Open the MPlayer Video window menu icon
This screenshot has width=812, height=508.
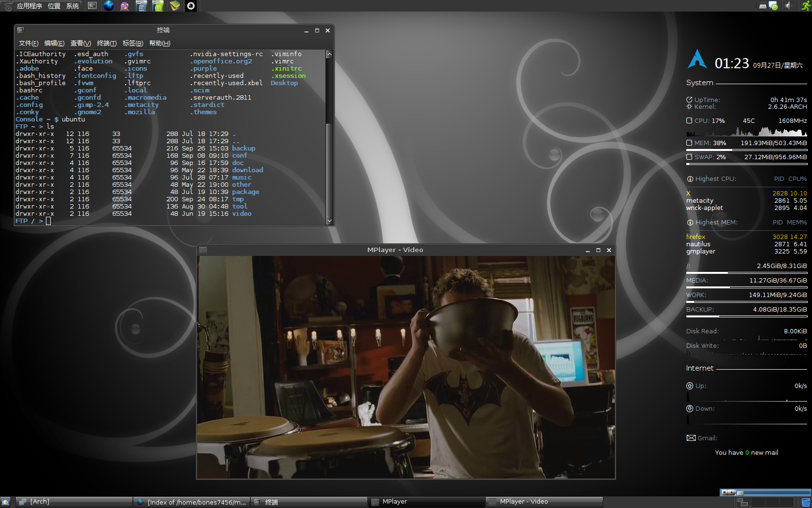coord(203,250)
